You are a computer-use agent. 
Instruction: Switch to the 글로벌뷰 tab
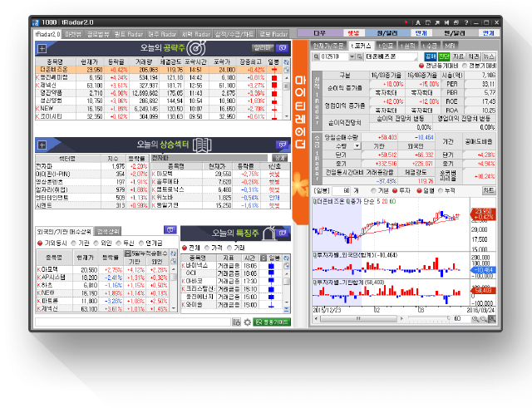point(96,34)
